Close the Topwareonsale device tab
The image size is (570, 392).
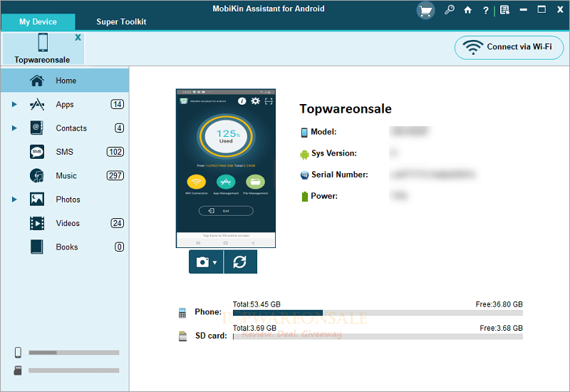coord(78,38)
